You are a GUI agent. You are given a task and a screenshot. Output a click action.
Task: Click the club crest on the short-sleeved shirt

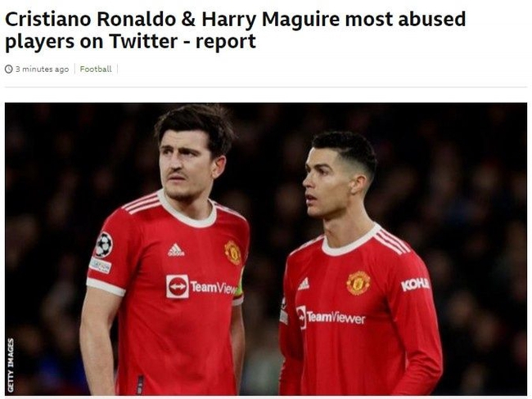click(232, 253)
